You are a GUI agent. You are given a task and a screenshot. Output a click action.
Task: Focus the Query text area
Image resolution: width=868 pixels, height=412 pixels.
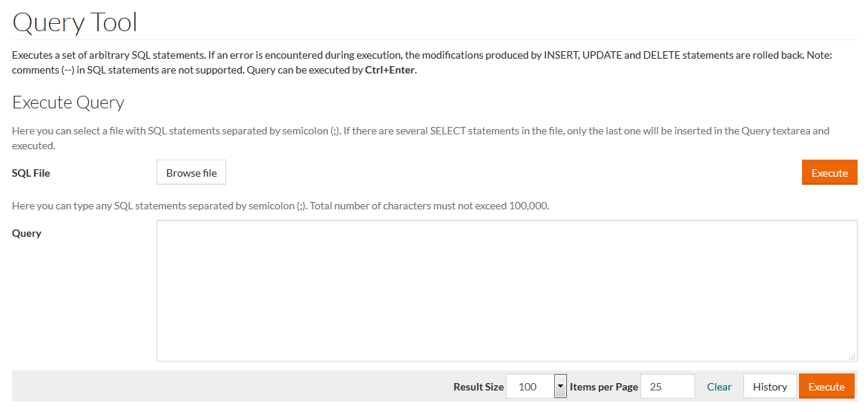(506, 290)
